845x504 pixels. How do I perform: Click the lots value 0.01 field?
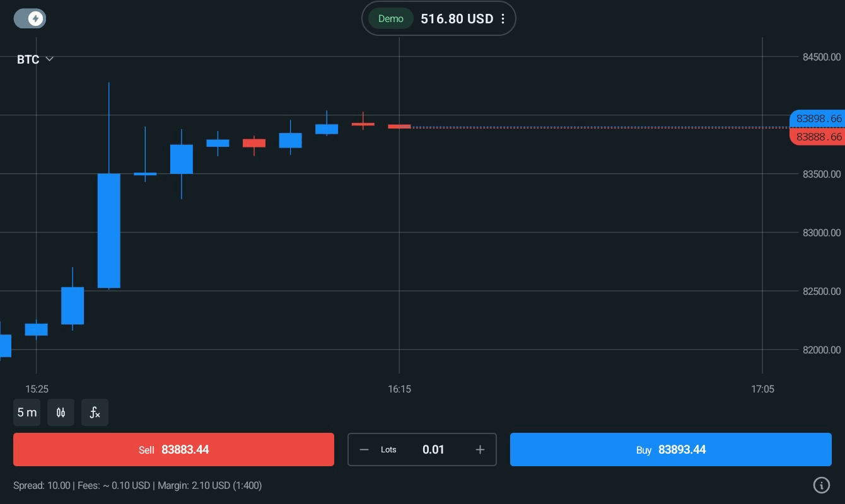tap(433, 450)
